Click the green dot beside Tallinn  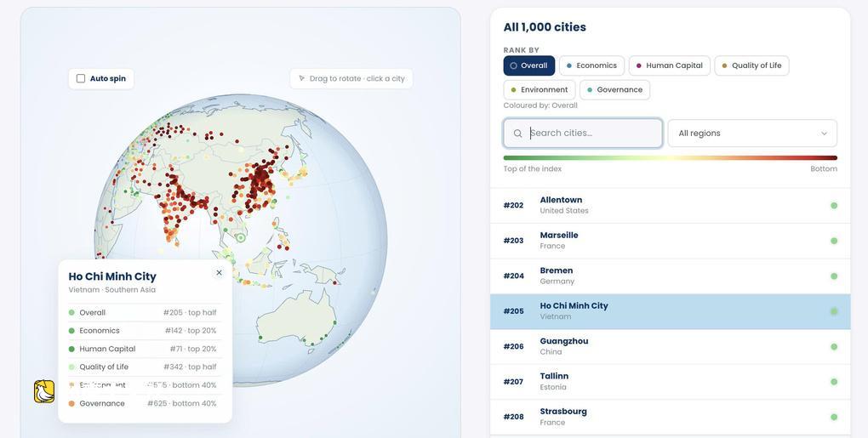coord(834,382)
